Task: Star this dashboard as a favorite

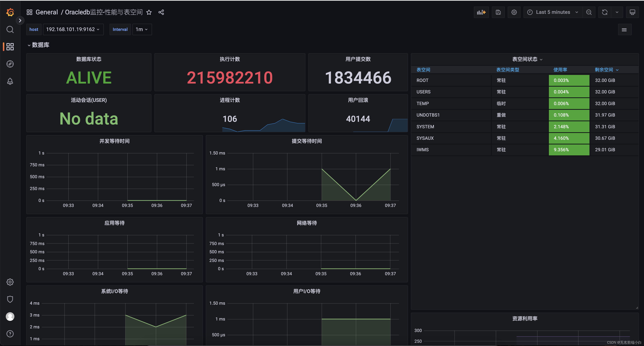Action: 149,12
